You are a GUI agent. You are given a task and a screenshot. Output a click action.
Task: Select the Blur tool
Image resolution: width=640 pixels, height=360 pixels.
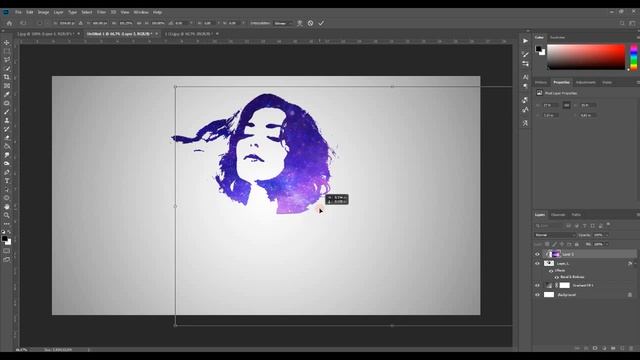pyautogui.click(x=7, y=155)
